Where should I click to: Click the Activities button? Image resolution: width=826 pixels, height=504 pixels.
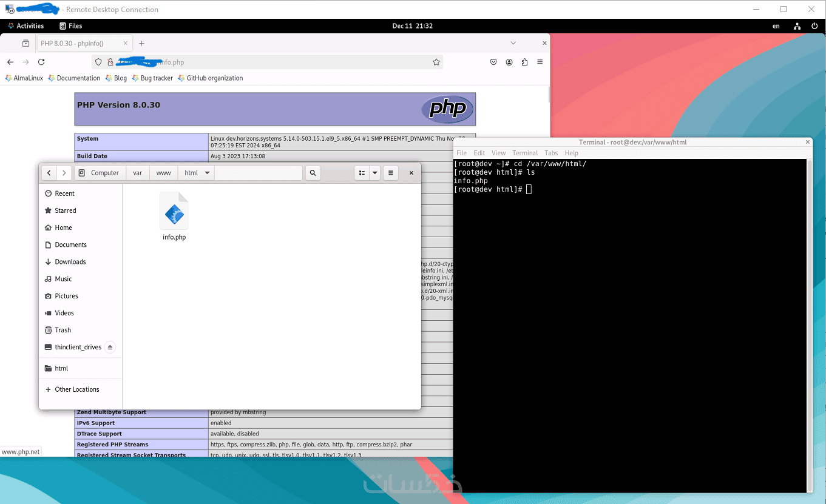coord(25,26)
